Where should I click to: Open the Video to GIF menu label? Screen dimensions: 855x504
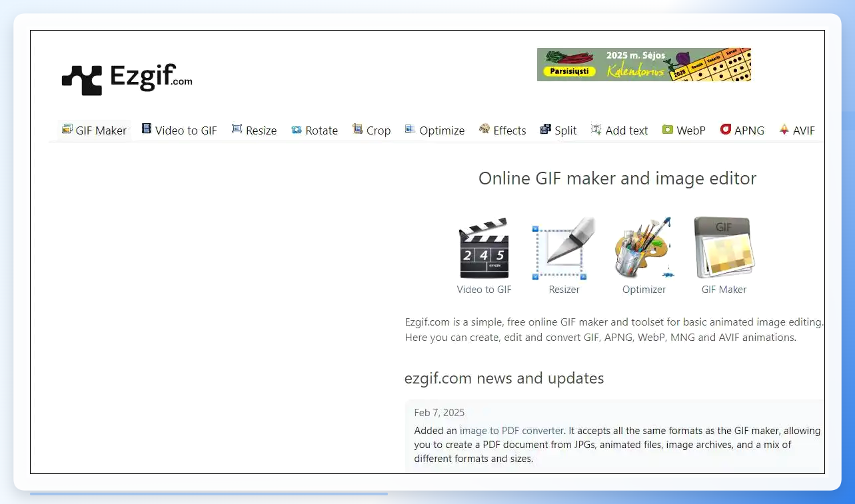pyautogui.click(x=187, y=130)
